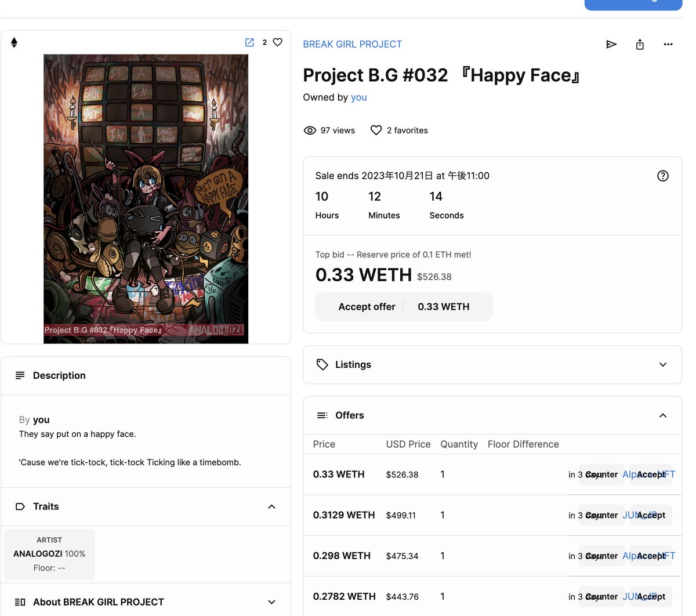Accept the 0.33 WETH offer in the table
Screen dimensions: 696x616
(651, 474)
